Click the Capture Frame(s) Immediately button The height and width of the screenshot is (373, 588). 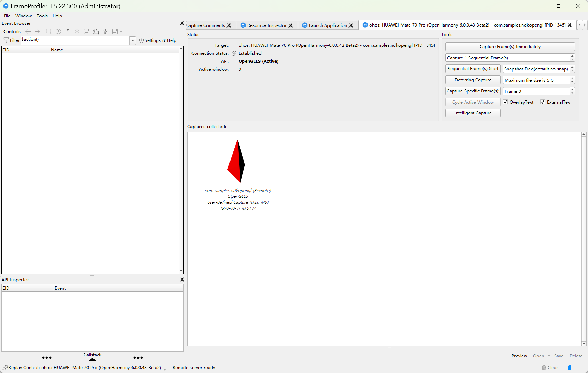tap(510, 46)
